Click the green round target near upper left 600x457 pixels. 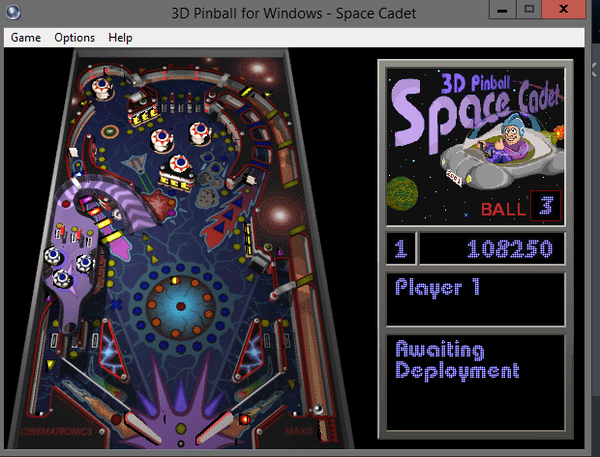point(110,132)
